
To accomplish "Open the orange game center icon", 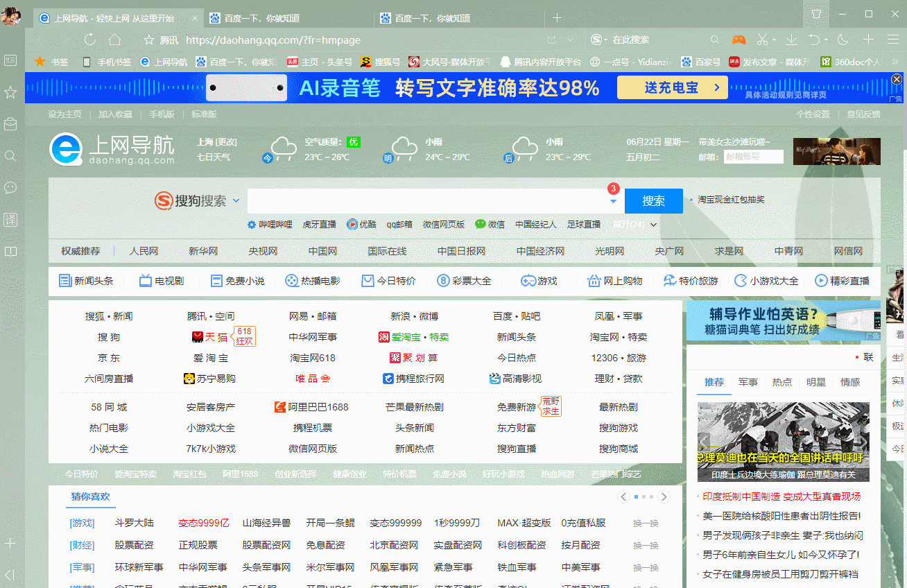I will (738, 40).
